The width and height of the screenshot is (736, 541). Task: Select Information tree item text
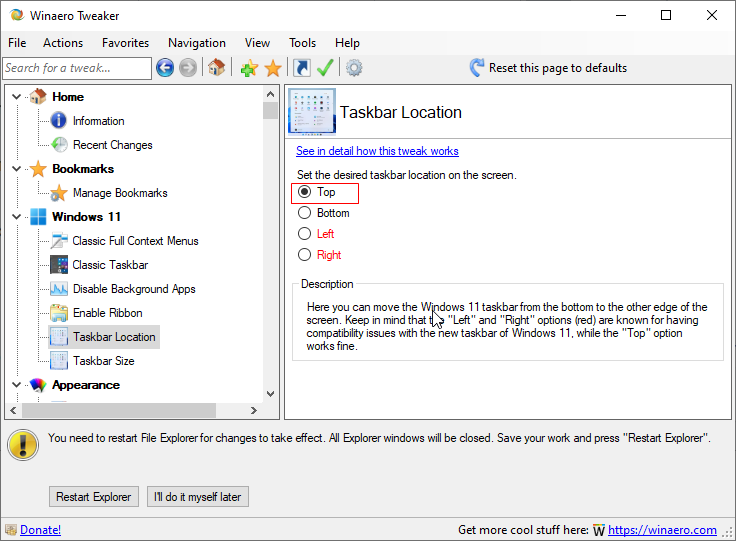tap(99, 121)
